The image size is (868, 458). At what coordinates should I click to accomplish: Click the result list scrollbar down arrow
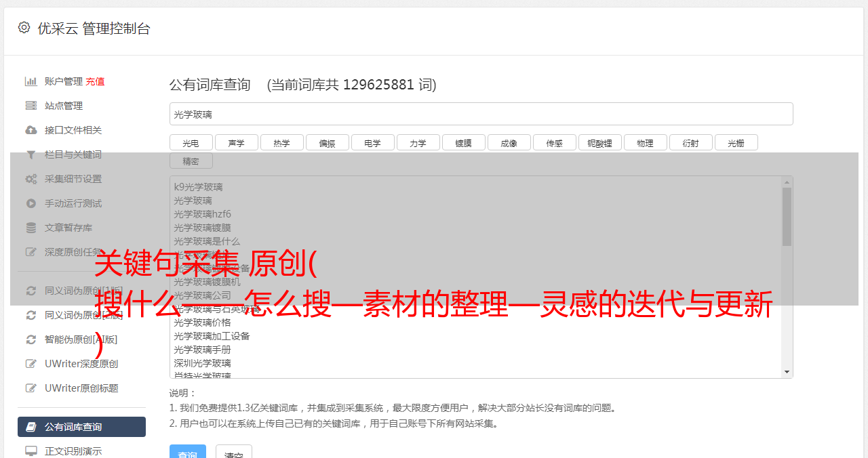(x=787, y=372)
